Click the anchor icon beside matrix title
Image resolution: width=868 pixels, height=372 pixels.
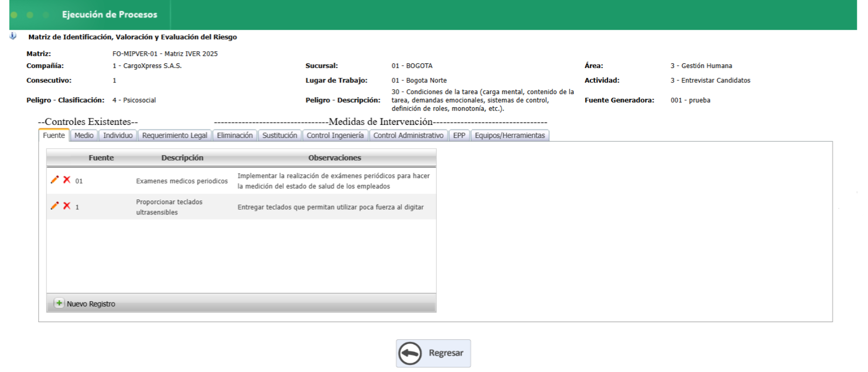pyautogui.click(x=13, y=36)
